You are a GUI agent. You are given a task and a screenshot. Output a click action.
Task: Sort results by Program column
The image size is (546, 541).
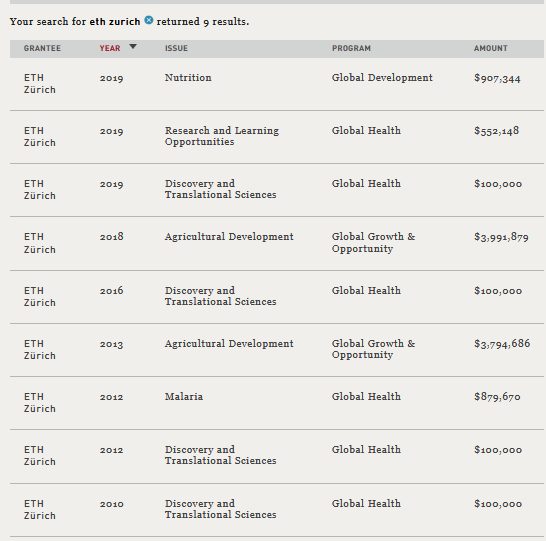pos(351,48)
